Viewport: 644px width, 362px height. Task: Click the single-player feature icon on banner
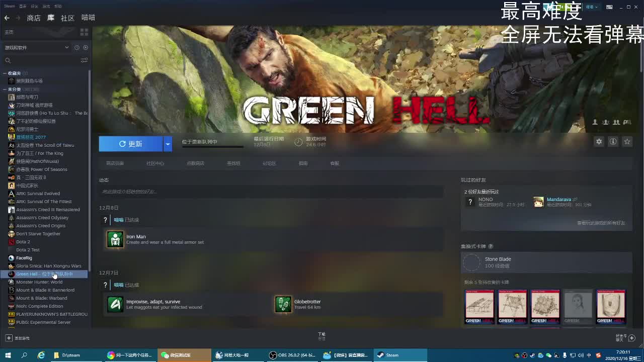pos(595,122)
